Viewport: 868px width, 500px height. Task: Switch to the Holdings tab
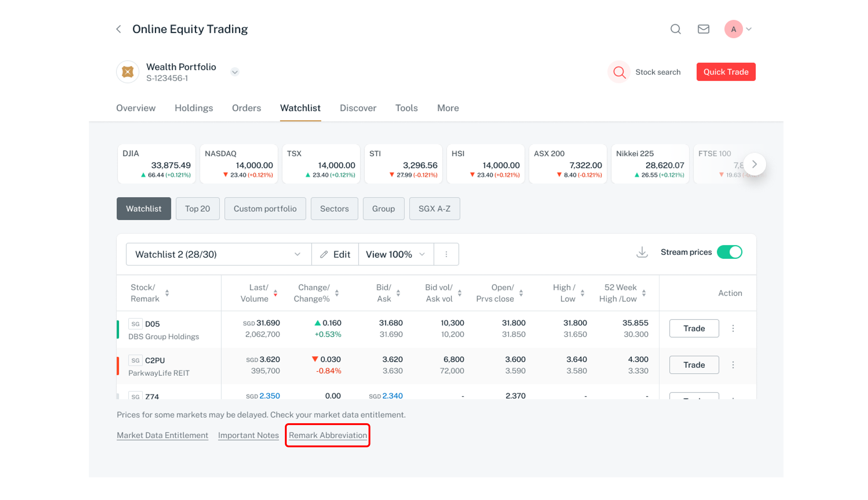[194, 108]
